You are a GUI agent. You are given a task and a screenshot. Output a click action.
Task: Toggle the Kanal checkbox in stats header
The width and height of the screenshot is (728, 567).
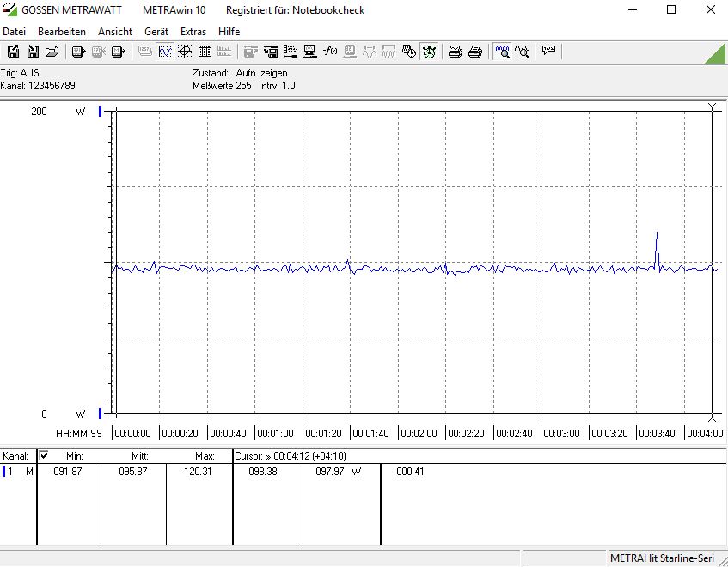pyautogui.click(x=44, y=455)
